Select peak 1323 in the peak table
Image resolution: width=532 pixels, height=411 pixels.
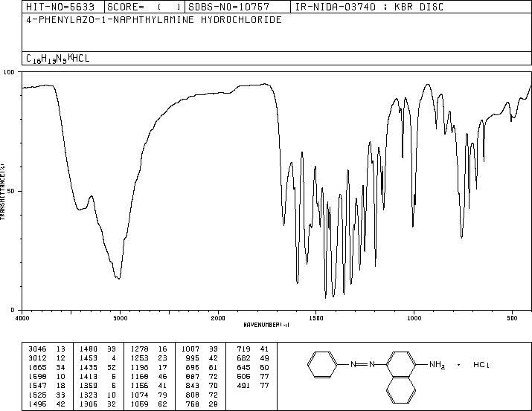(x=97, y=395)
